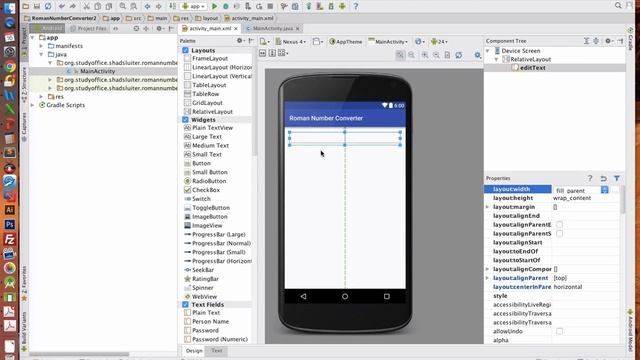Click the Undo arrow in toolbar

62,6
